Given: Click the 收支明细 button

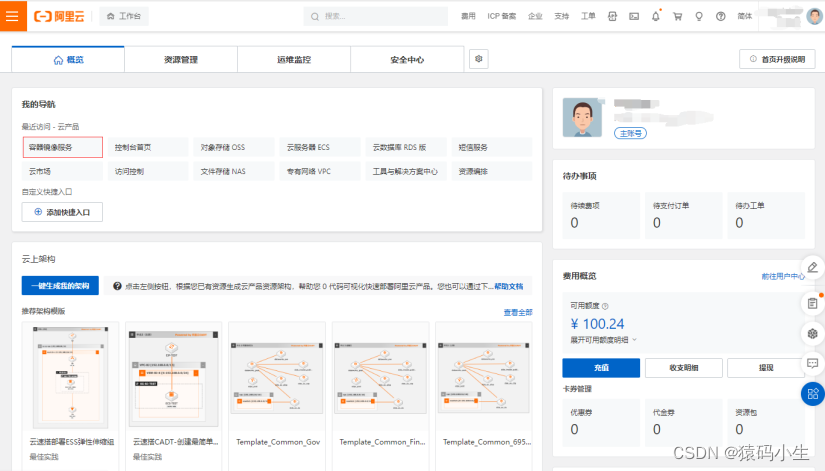Looking at the screenshot, I should (683, 368).
